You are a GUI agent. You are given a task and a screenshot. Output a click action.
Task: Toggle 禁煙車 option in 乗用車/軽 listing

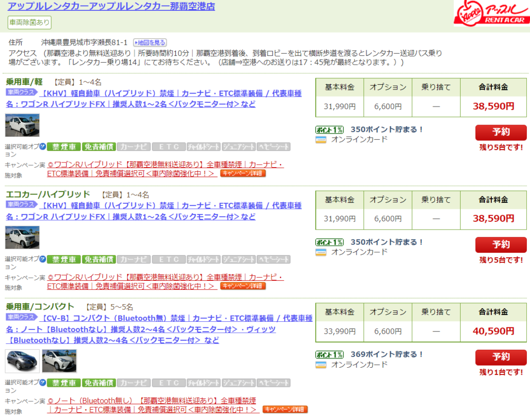point(64,147)
